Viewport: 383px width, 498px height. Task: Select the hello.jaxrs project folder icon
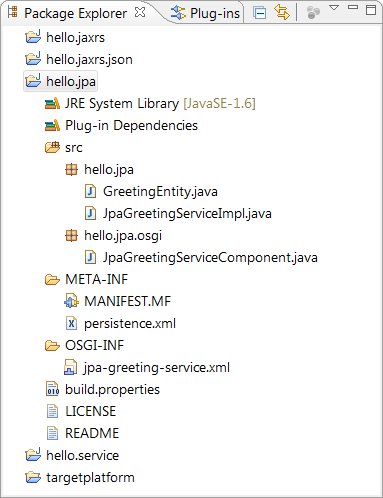click(x=33, y=37)
